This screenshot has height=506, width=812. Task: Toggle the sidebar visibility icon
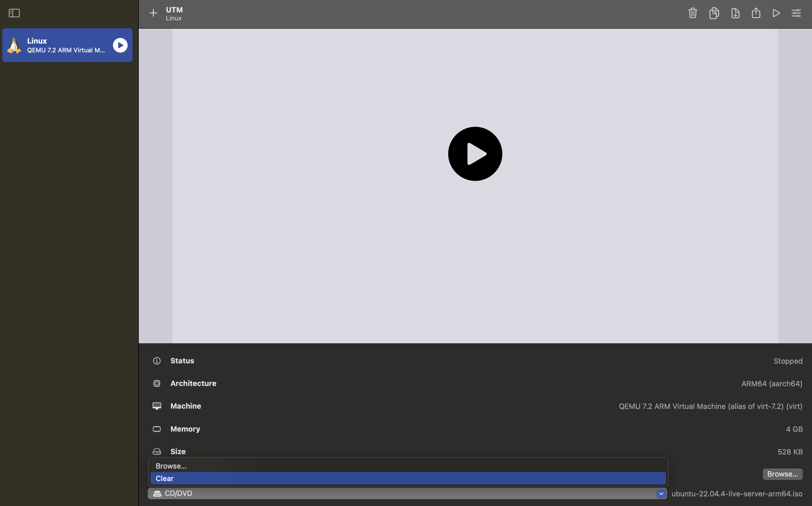(14, 13)
